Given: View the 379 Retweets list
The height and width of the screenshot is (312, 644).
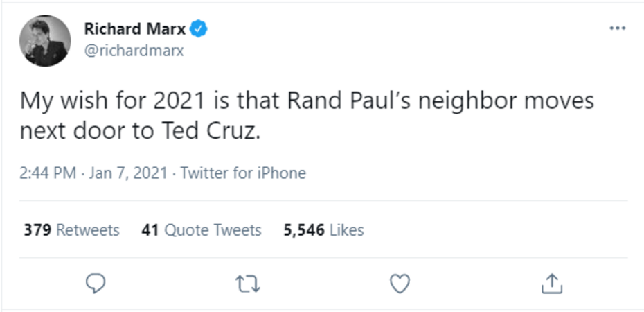Looking at the screenshot, I should tap(71, 230).
